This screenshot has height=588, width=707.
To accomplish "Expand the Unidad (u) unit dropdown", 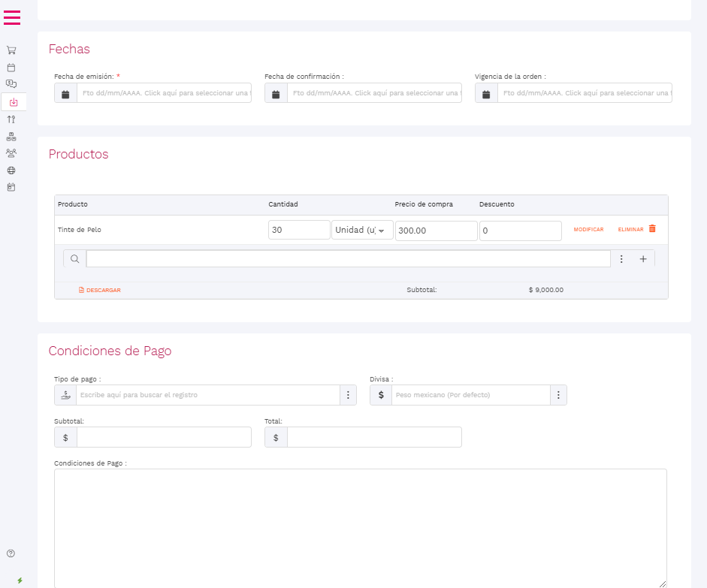I will [x=363, y=231].
